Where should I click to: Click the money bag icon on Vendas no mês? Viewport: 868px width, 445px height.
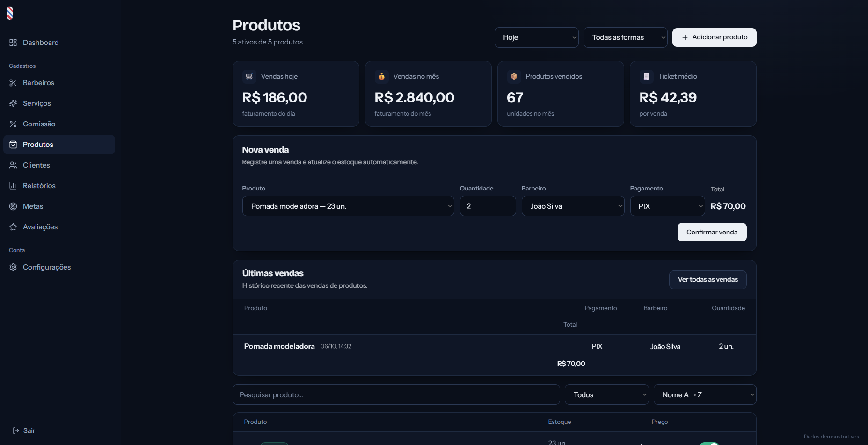pos(382,76)
